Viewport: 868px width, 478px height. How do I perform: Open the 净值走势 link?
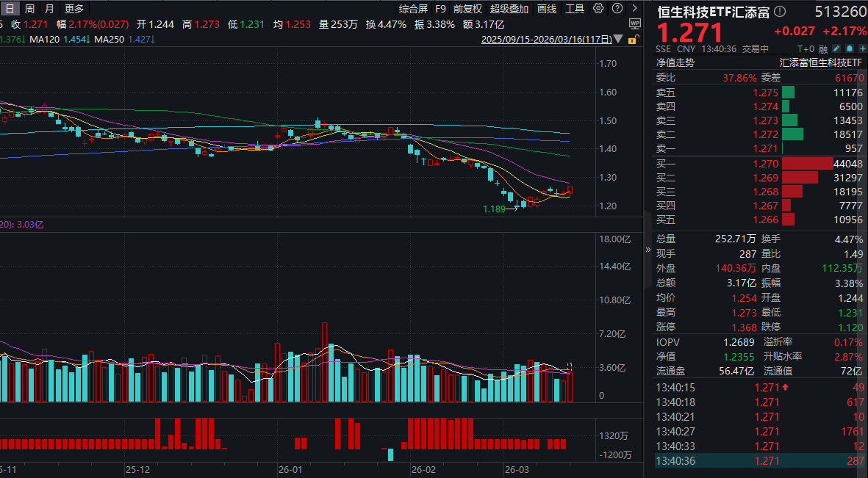click(x=674, y=63)
